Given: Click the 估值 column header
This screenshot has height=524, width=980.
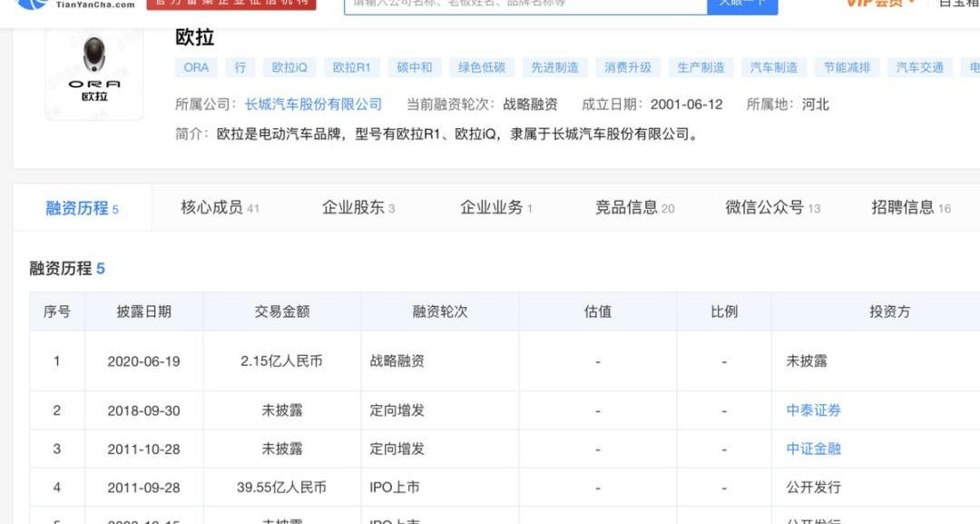Looking at the screenshot, I should coord(597,311).
